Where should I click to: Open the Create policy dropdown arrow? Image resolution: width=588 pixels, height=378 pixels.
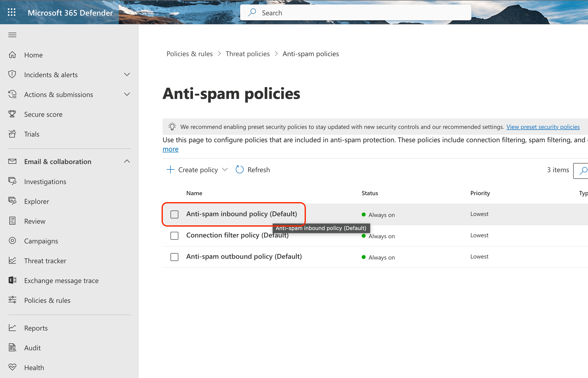[x=225, y=170]
